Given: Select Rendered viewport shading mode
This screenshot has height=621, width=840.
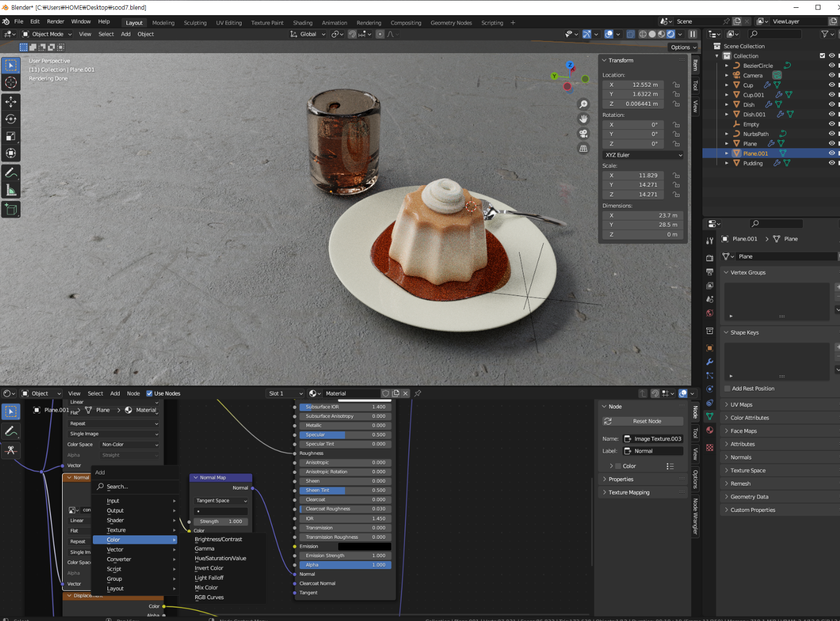Looking at the screenshot, I should [x=671, y=34].
